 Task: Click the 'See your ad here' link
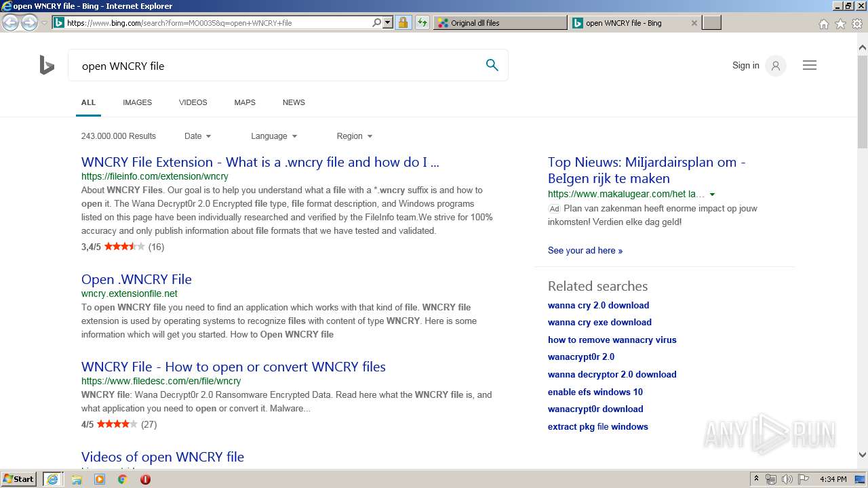(585, 251)
